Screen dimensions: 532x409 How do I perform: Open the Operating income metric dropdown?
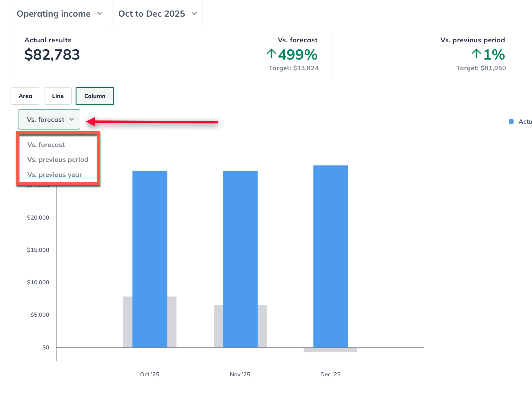pyautogui.click(x=59, y=14)
